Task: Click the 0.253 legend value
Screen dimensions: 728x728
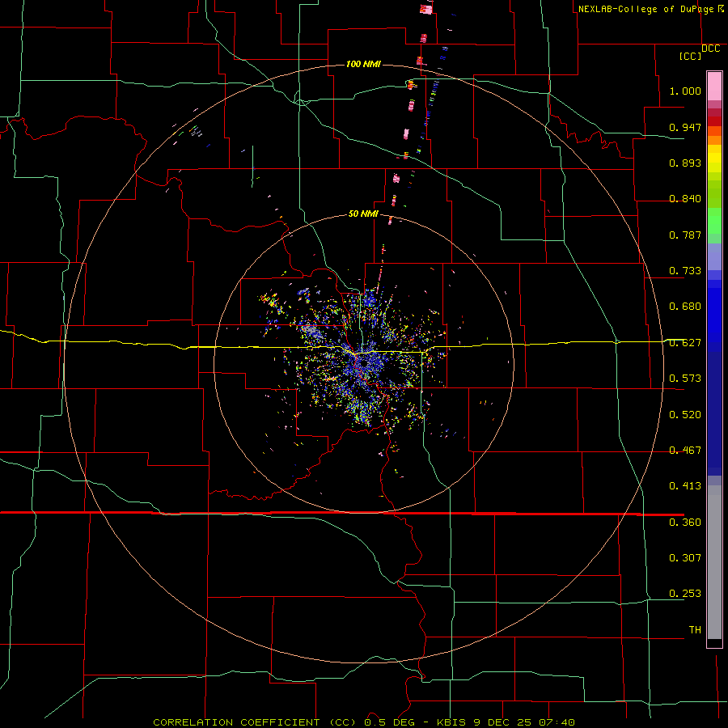Action: click(685, 594)
